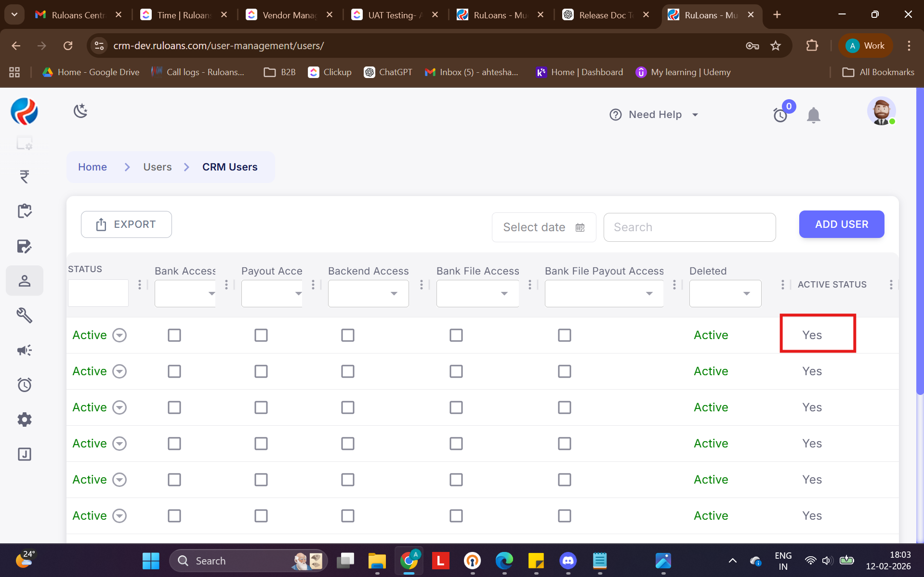The height and width of the screenshot is (577, 924).
Task: Open the Deleted filter dropdown
Action: 725,293
